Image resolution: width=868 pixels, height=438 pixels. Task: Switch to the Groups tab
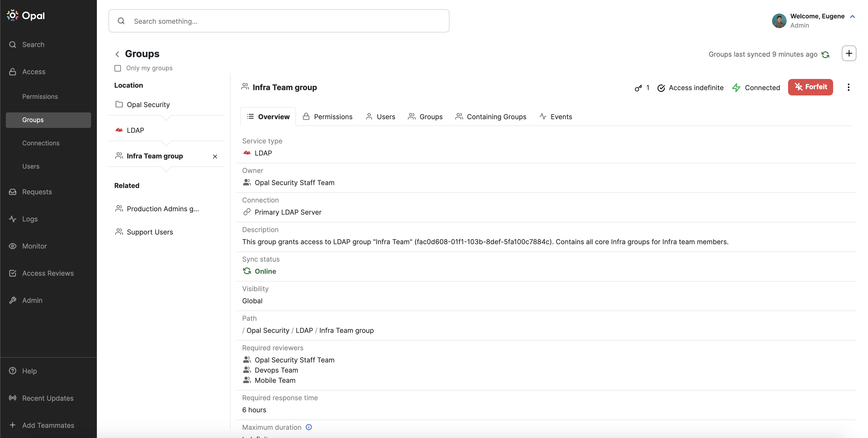coord(425,117)
